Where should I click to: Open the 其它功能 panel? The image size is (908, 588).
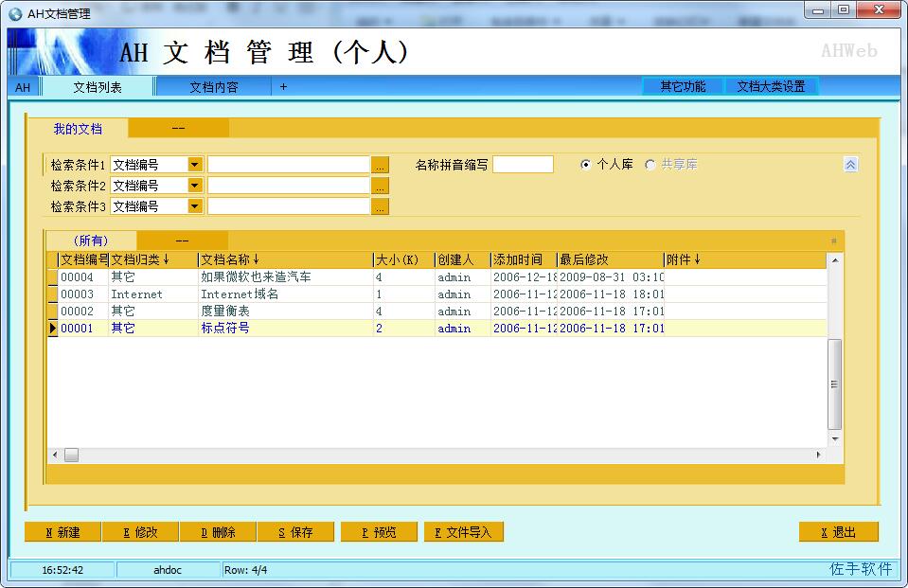(682, 85)
